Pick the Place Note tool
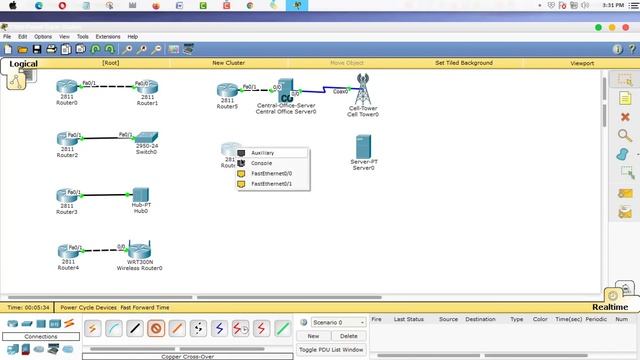Viewport: 640px width, 360px height. point(625,98)
